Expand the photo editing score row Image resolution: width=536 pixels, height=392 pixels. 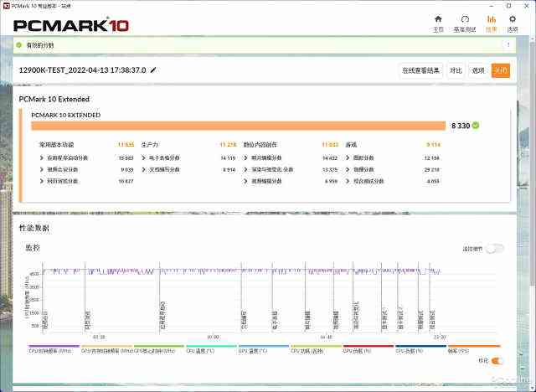tap(246, 157)
